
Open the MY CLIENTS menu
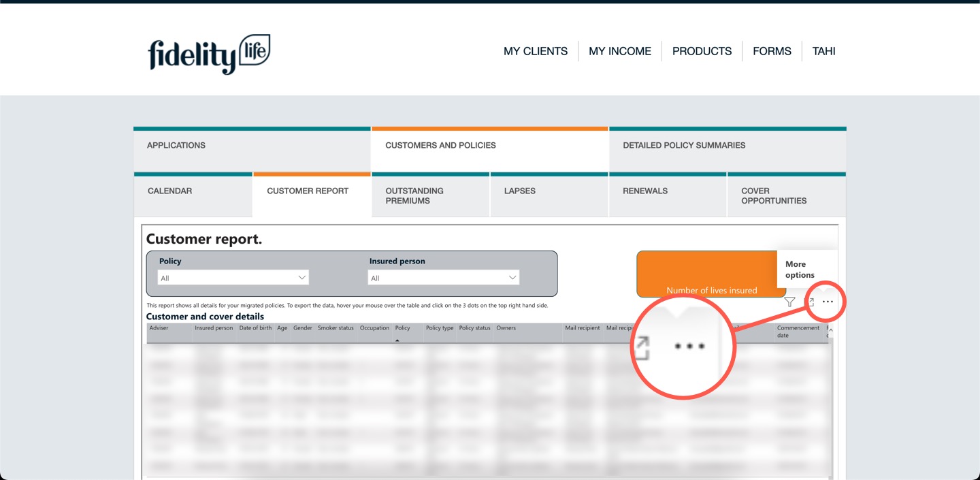[x=535, y=51]
